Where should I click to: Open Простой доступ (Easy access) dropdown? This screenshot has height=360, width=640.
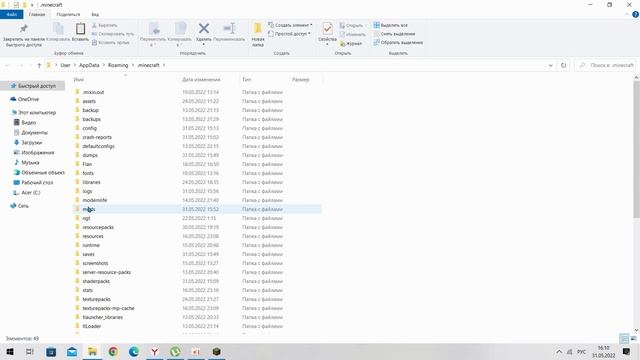289,34
